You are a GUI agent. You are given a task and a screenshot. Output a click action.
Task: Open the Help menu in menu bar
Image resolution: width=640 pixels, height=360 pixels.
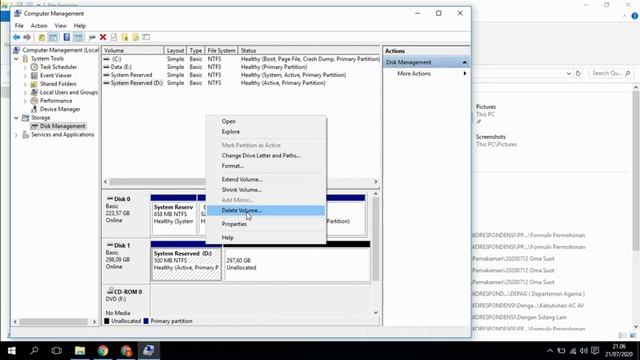click(x=80, y=26)
